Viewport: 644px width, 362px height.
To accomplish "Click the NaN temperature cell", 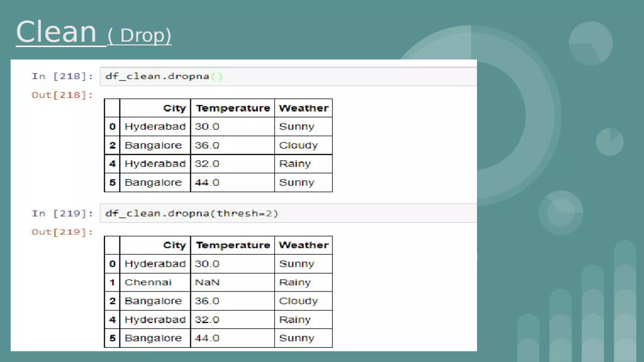I will click(207, 282).
